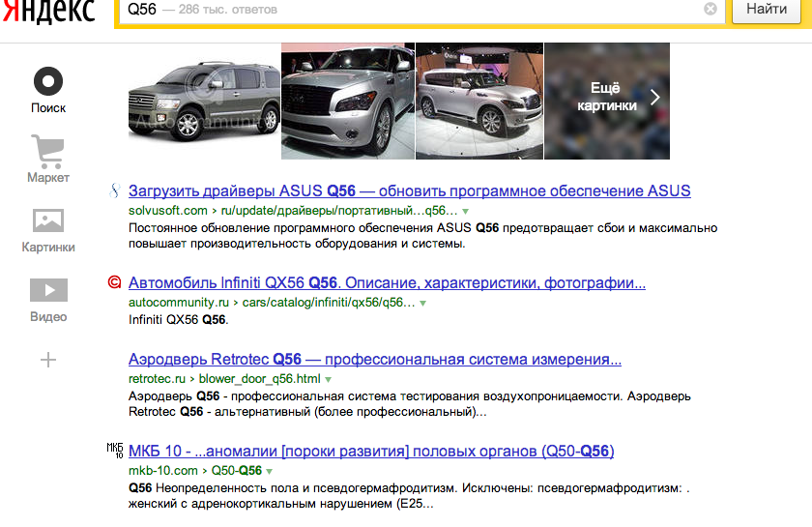Click the blower_door_q56.html path link
This screenshot has width=812, height=527.
point(259,379)
